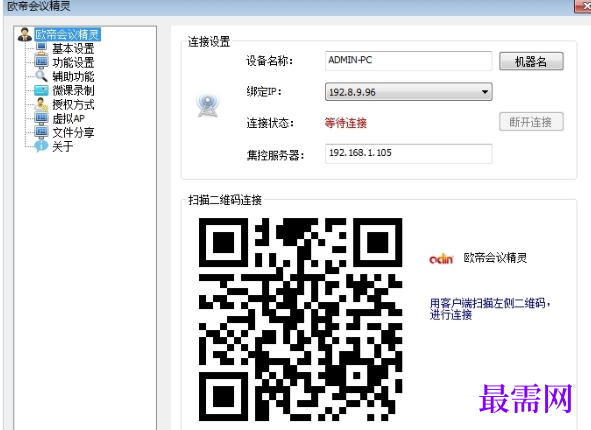Click the icon next to 虚拟AP
This screenshot has height=430, width=591.
41,118
